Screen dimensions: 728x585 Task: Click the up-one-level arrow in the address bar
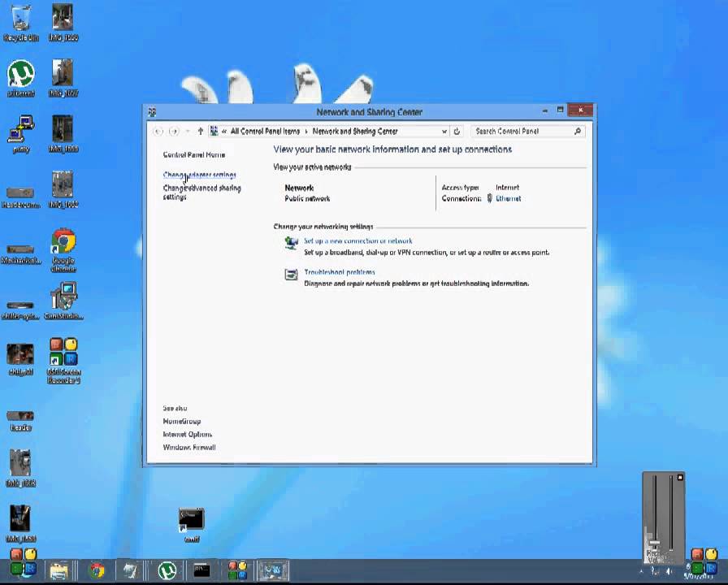click(x=200, y=132)
